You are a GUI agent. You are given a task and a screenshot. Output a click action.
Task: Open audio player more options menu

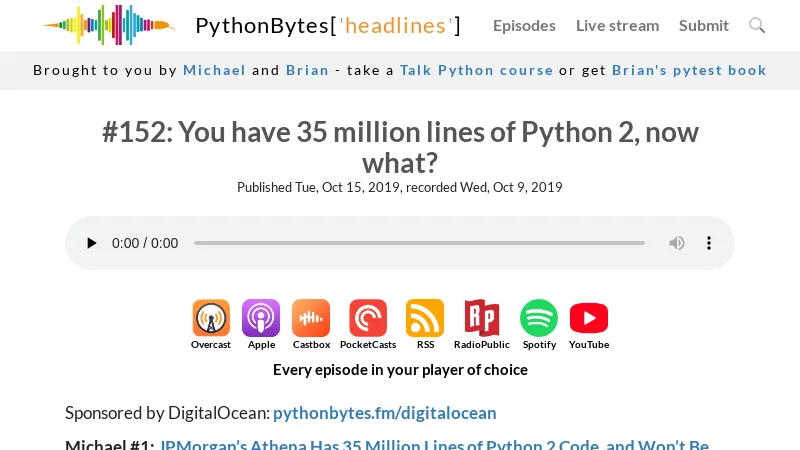(x=709, y=243)
